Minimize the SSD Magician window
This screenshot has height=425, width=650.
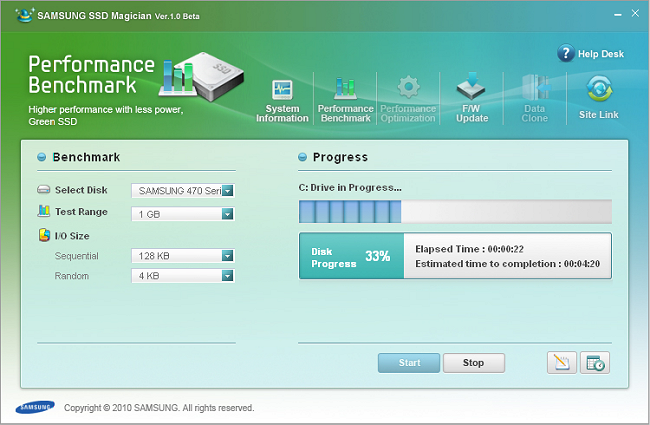[x=618, y=14]
